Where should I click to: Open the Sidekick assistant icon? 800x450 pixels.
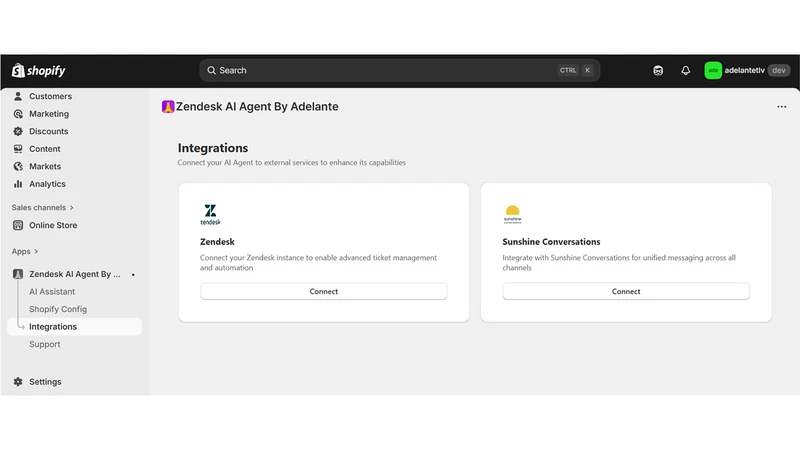point(658,70)
